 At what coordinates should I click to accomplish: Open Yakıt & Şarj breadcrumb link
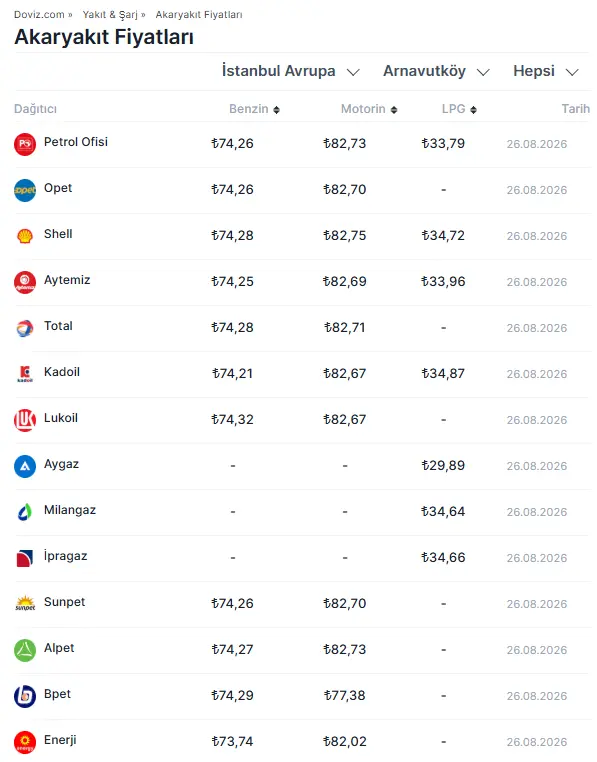tap(110, 15)
